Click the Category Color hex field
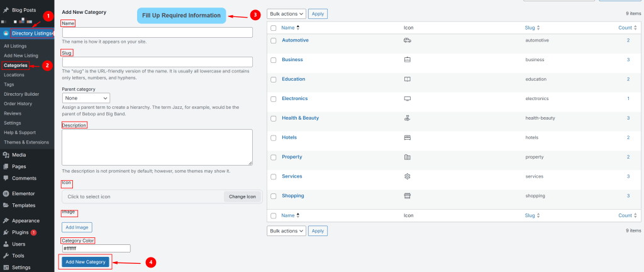This screenshot has width=644, height=272. coord(96,249)
